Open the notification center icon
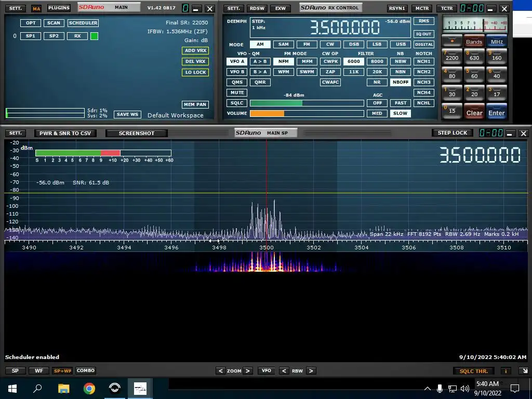 pos(515,389)
